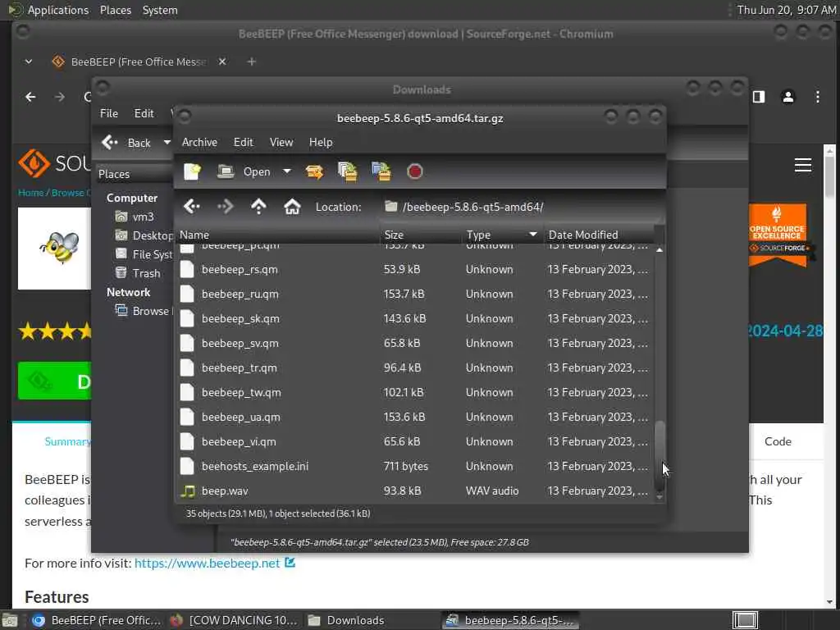This screenshot has width=840, height=630.
Task: Expand the Open recent archives dropdown arrow
Action: (x=287, y=171)
